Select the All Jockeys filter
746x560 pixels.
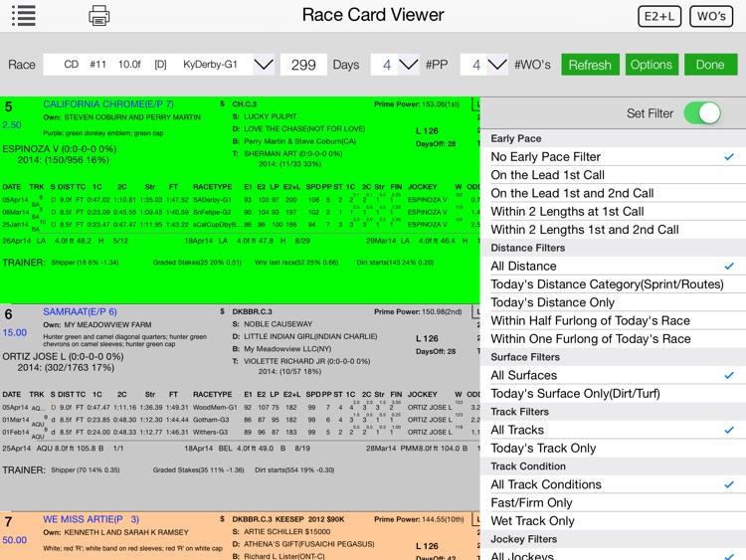[x=613, y=555]
